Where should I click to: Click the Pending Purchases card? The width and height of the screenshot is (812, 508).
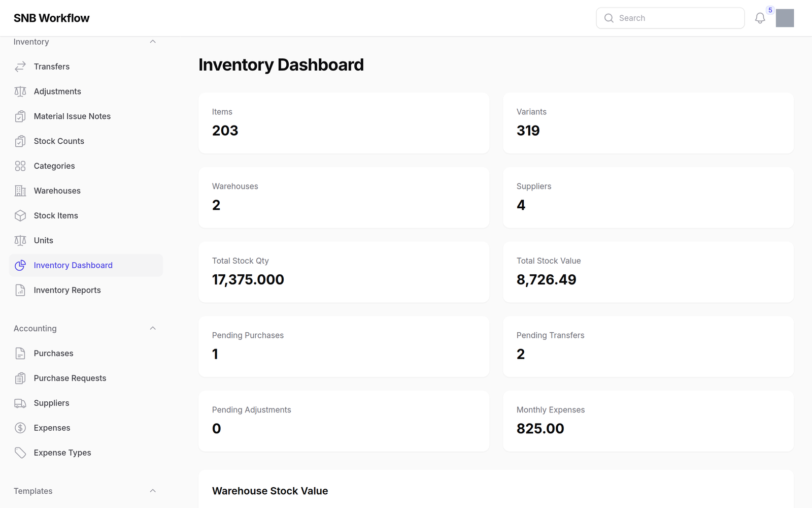[344, 346]
